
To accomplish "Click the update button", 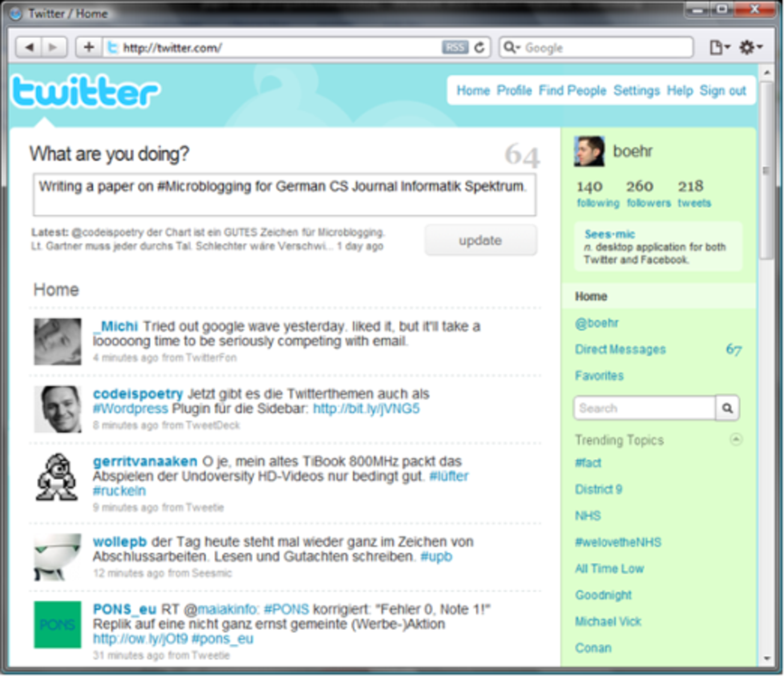I will tap(480, 240).
